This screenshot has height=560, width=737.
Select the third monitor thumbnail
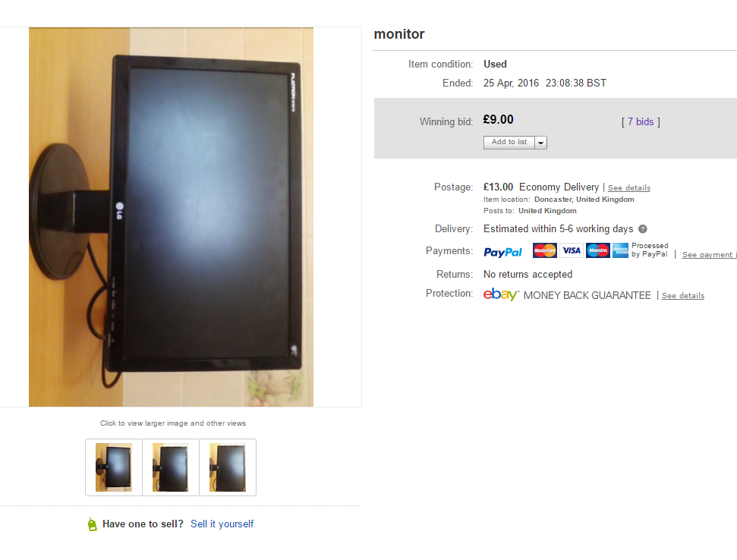[x=228, y=467]
